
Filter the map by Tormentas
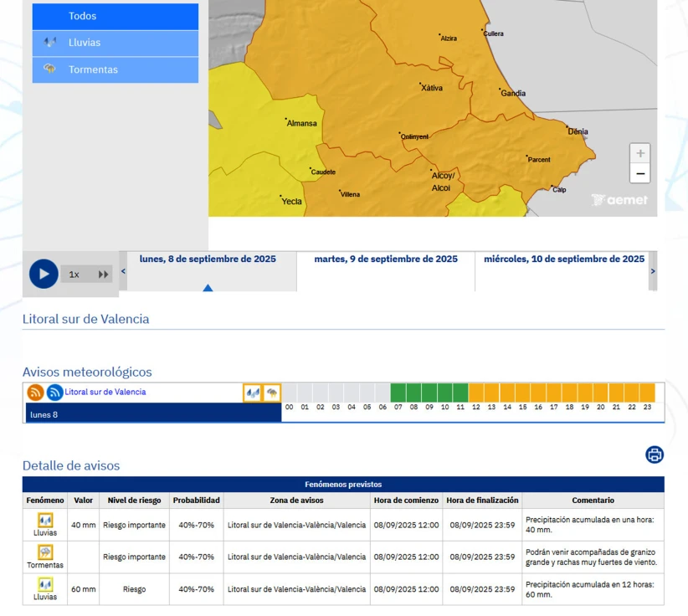point(116,69)
